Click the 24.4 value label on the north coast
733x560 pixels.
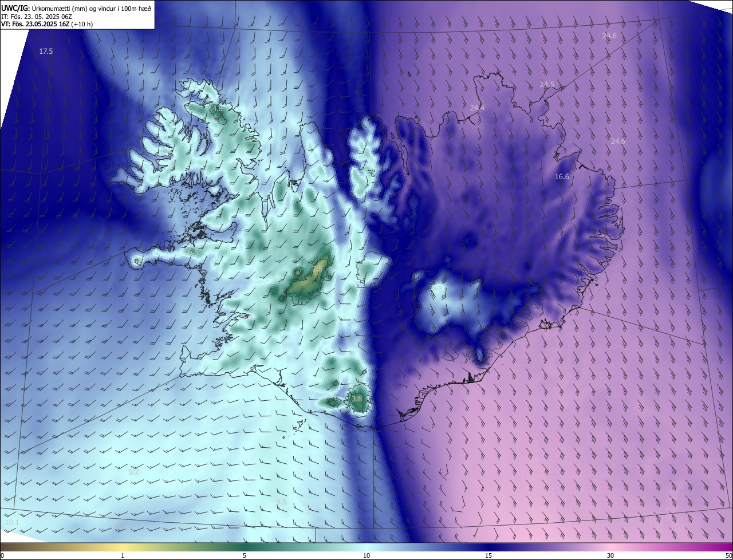(476, 108)
